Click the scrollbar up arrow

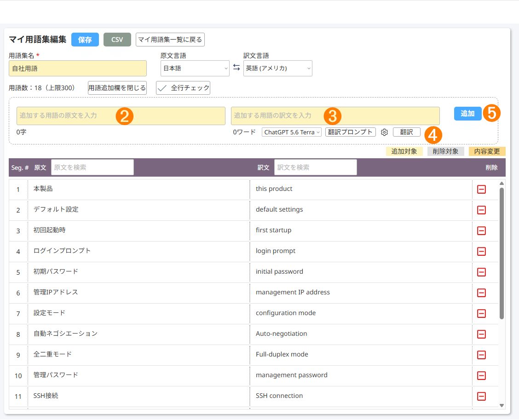pyautogui.click(x=502, y=184)
